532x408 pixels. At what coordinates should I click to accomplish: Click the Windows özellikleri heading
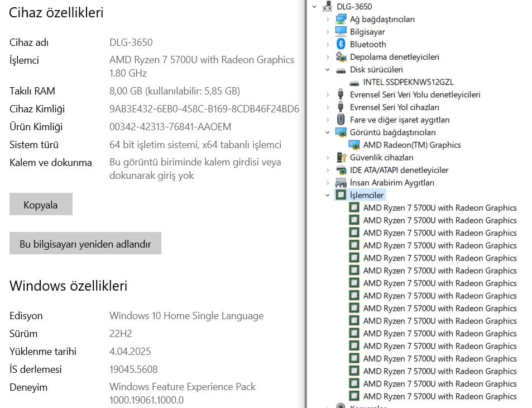click(68, 286)
